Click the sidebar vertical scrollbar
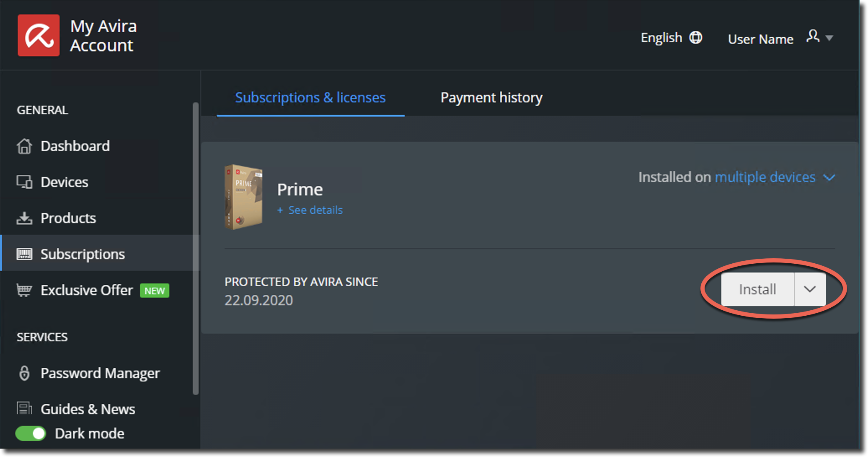The image size is (868, 457). (x=195, y=248)
